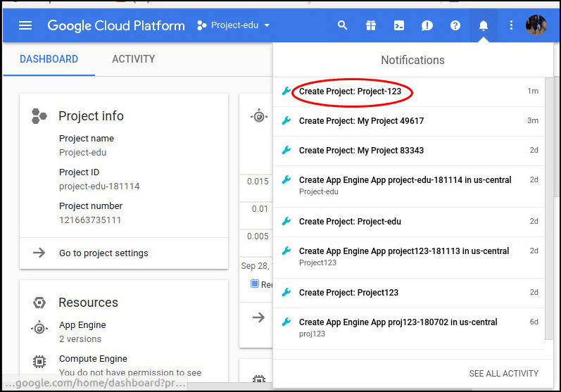
Task: Click the wrench icon for My Project 83343
Action: pos(286,150)
